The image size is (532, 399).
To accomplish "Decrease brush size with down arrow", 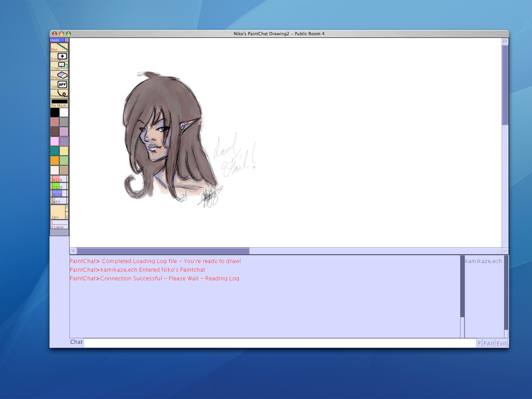I will tap(67, 216).
